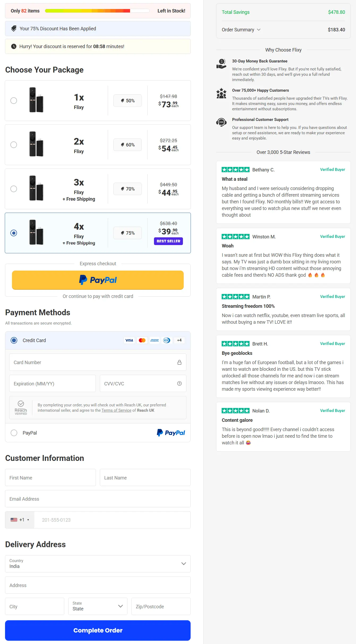Click the stock level progress bar
356x644 pixels.
pos(97,11)
